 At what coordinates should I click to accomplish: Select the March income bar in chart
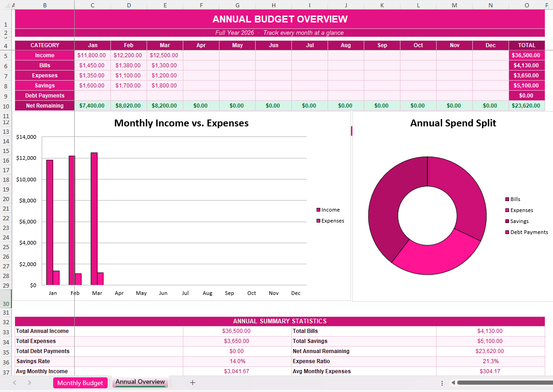[x=94, y=219]
